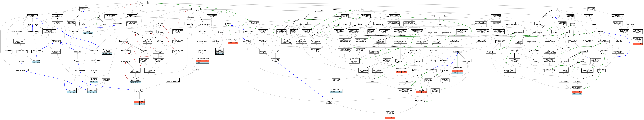Select the 'plasma membrane bounded cell projection organization' node

[x=173, y=80]
